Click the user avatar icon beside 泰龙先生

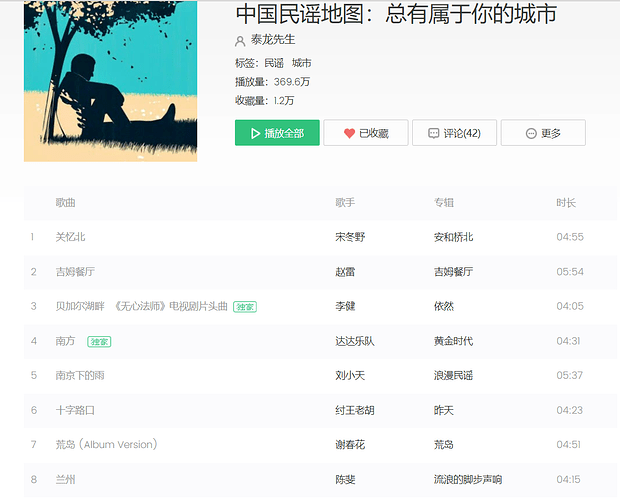click(x=240, y=42)
